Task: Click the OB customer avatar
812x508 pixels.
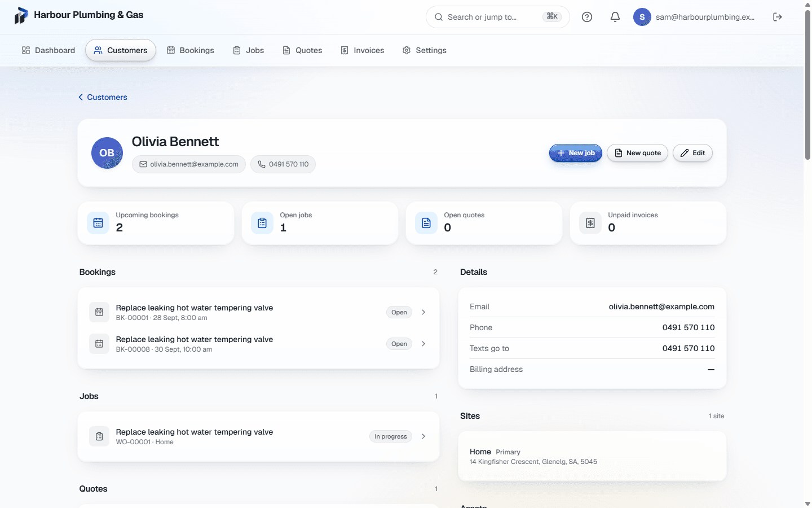Action: (x=107, y=153)
